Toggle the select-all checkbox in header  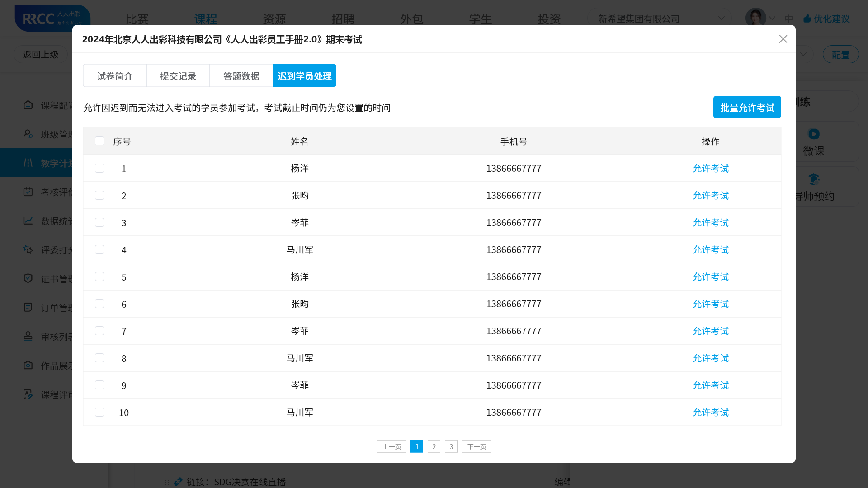[99, 141]
